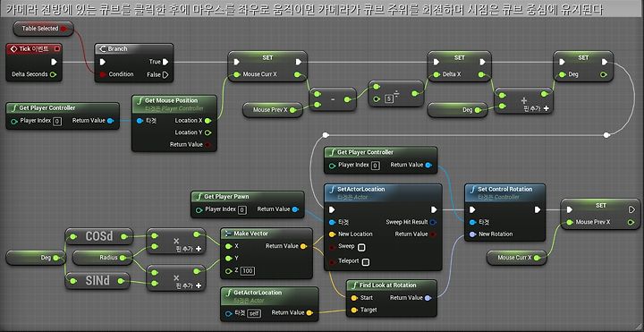The height and width of the screenshot is (332, 644).
Task: Click the New Location input pin
Action: 332,234
